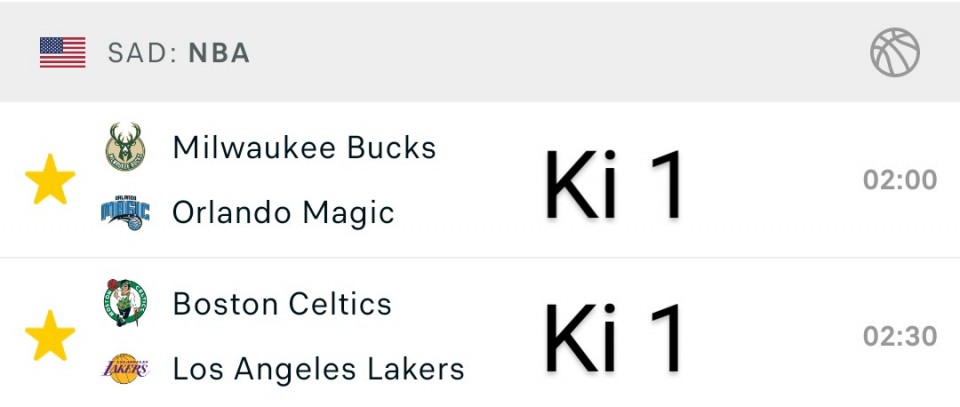Select Los Angeles Lakers team name
Image resolution: width=960 pixels, height=407 pixels.
point(318,369)
